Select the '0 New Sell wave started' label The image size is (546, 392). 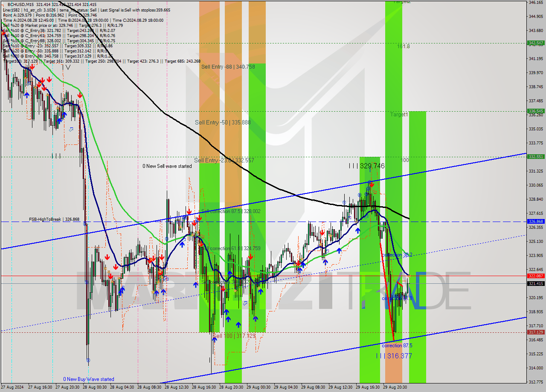click(x=167, y=166)
